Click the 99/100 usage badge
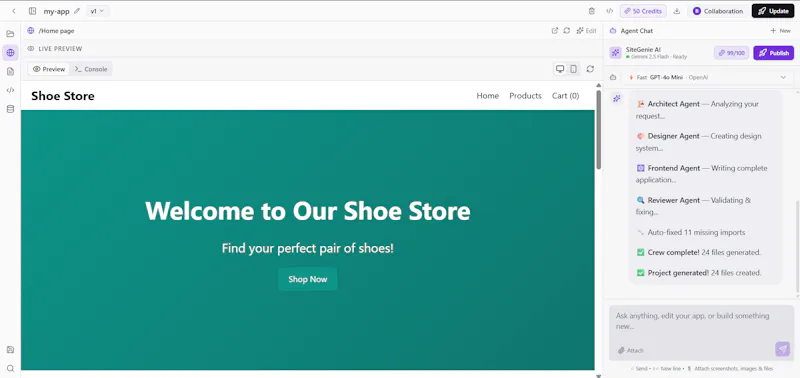800x378 pixels. pyautogui.click(x=732, y=53)
